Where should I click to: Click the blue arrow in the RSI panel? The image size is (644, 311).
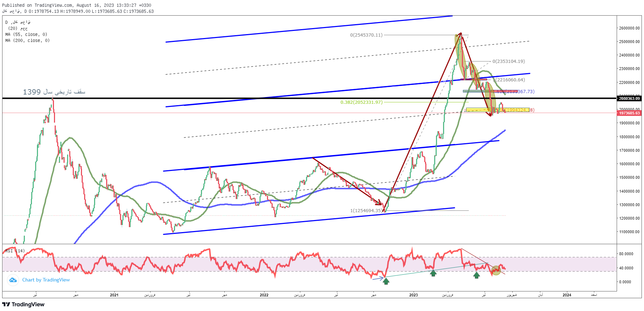[377, 278]
